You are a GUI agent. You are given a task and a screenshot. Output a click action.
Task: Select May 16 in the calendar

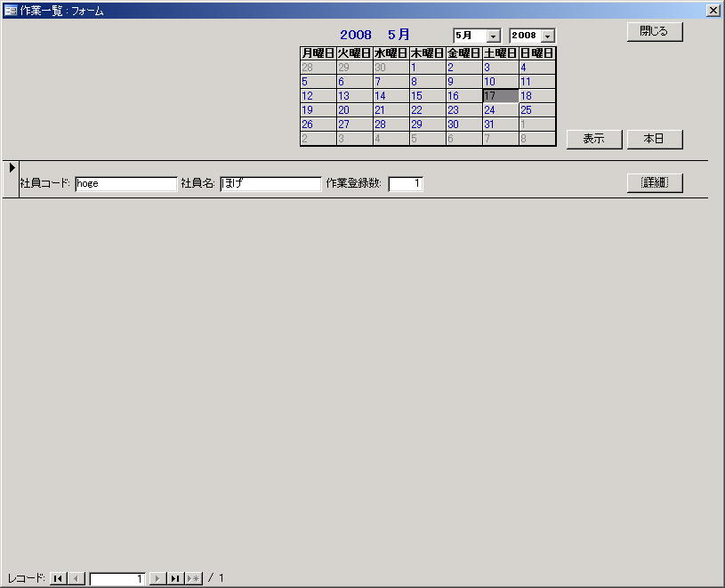click(464, 96)
